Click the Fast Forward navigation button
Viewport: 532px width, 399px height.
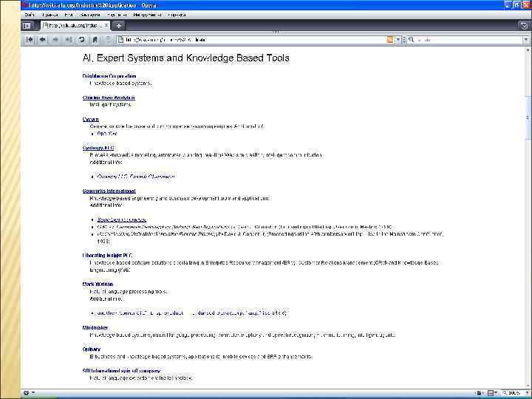[x=69, y=40]
